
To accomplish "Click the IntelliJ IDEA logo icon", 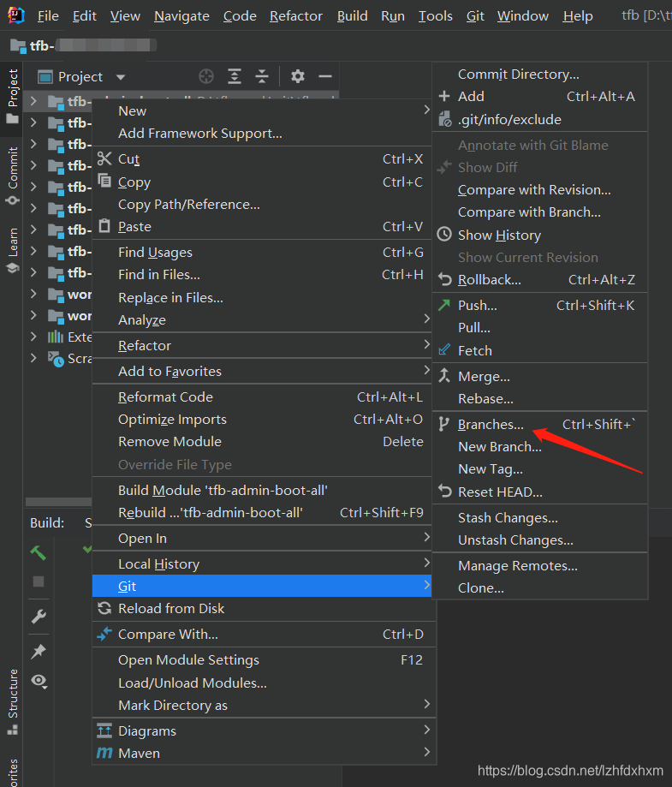I will tap(15, 15).
